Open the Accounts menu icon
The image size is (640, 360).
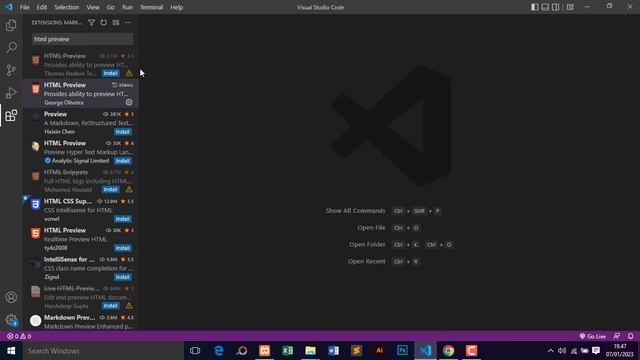click(x=11, y=297)
